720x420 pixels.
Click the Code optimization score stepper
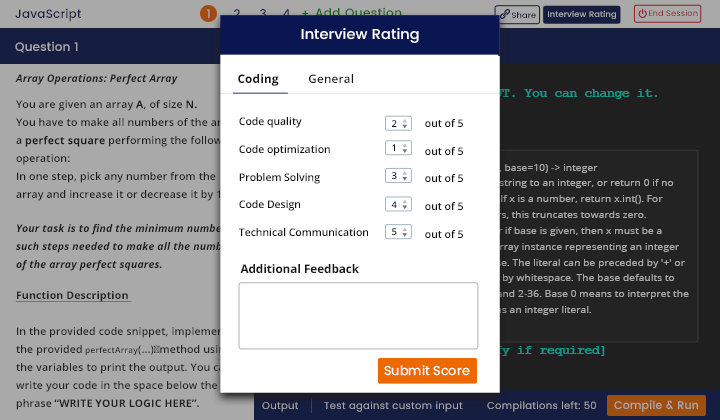tap(398, 148)
